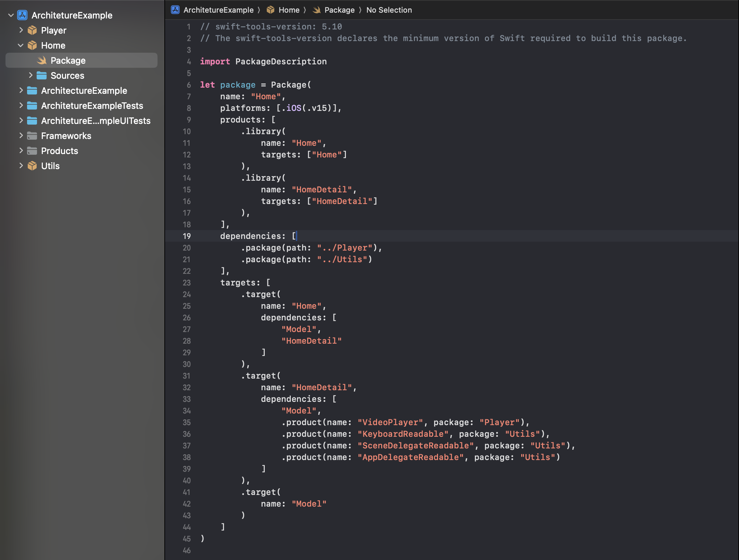Screen dimensions: 739x560
Task: Expand the Sources folder chevron
Action: pyautogui.click(x=30, y=75)
